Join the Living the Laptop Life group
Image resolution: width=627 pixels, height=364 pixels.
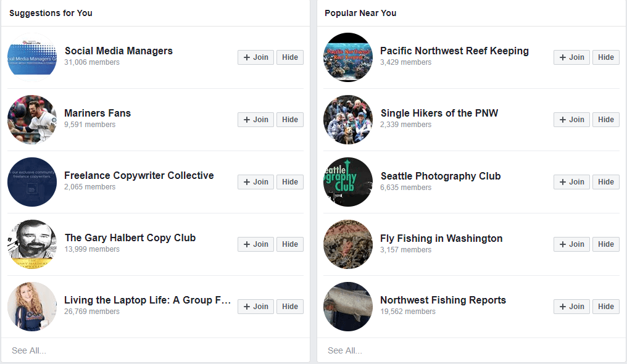click(x=255, y=306)
